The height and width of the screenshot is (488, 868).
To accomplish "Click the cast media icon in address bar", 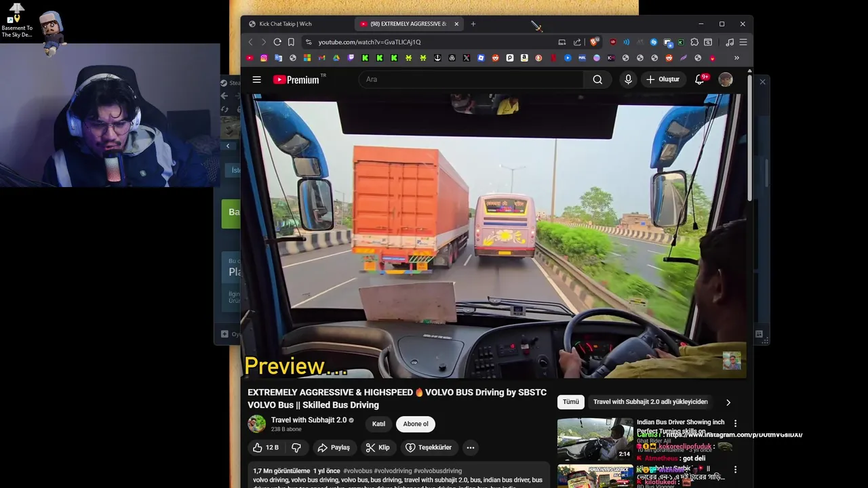I will [x=562, y=42].
